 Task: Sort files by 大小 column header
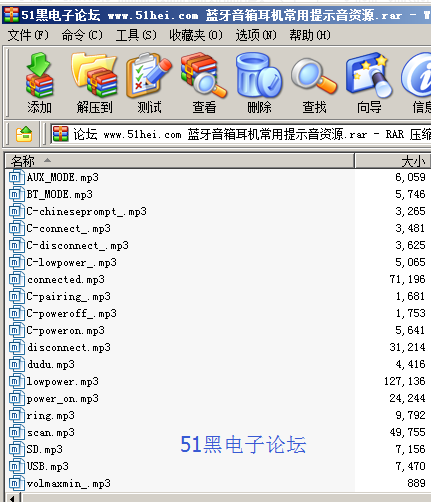(x=393, y=161)
